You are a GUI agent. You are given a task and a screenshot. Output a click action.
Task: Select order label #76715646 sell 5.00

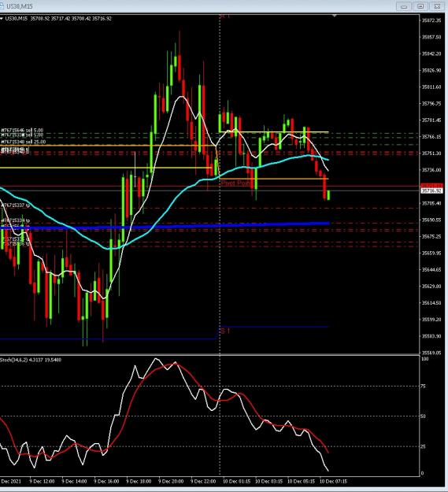[x=22, y=130]
